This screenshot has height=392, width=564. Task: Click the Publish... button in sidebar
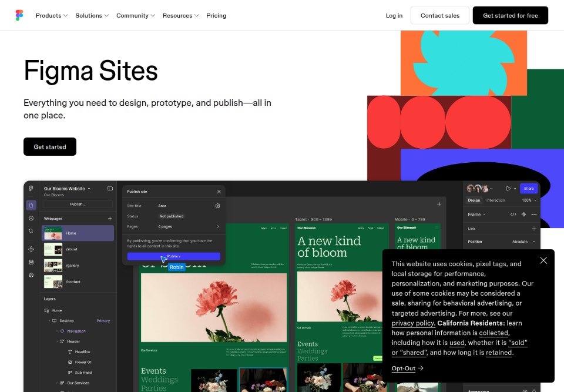78,204
